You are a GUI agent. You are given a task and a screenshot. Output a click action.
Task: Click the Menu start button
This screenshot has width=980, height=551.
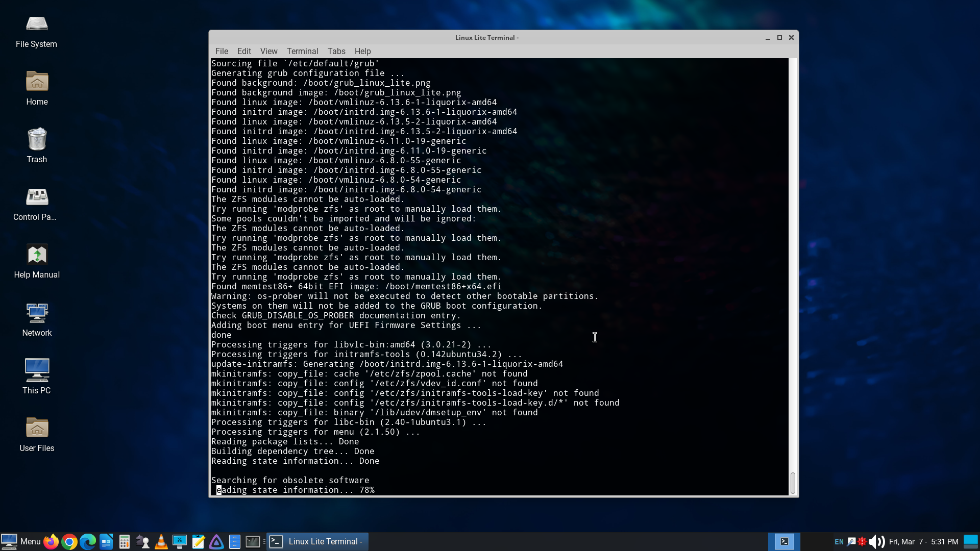tap(21, 542)
